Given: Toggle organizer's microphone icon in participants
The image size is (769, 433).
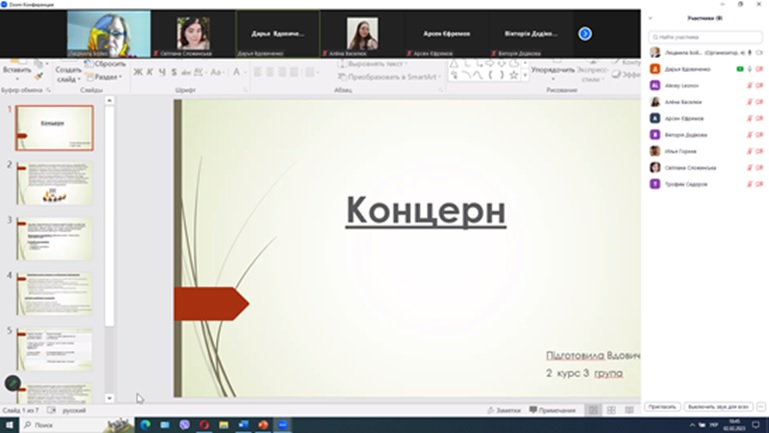Looking at the screenshot, I should (x=750, y=52).
